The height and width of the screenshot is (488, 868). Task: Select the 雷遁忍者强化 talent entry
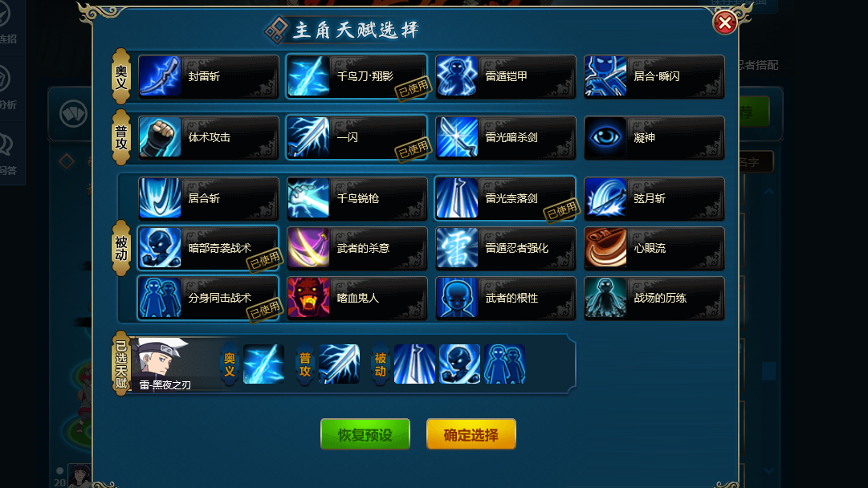coord(505,248)
